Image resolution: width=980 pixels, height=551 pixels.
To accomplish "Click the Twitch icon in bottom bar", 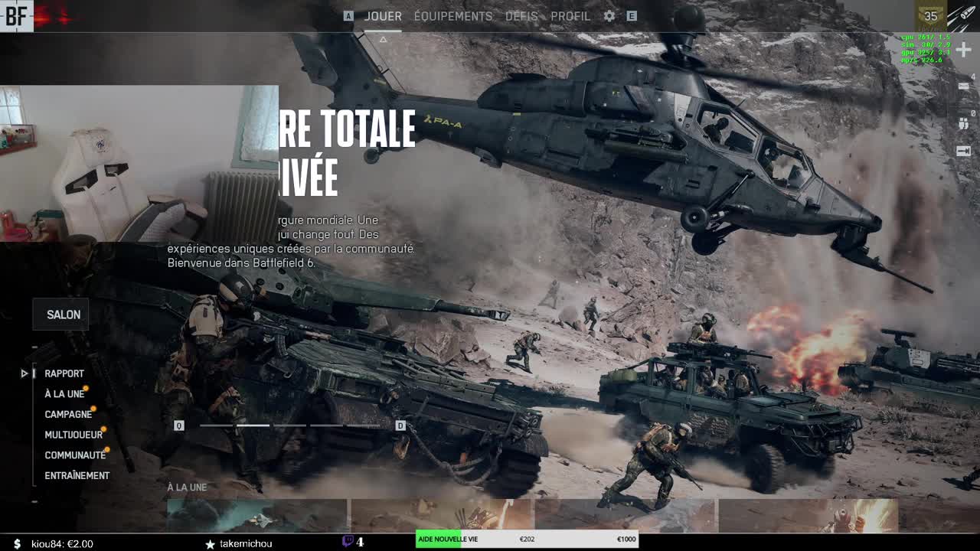I will pos(348,542).
